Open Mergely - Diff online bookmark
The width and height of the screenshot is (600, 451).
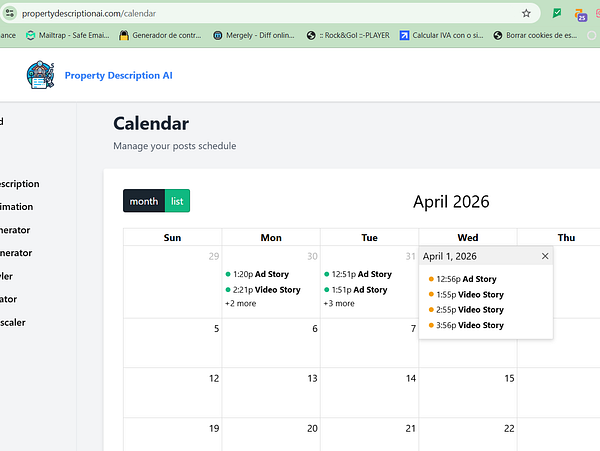(254, 35)
